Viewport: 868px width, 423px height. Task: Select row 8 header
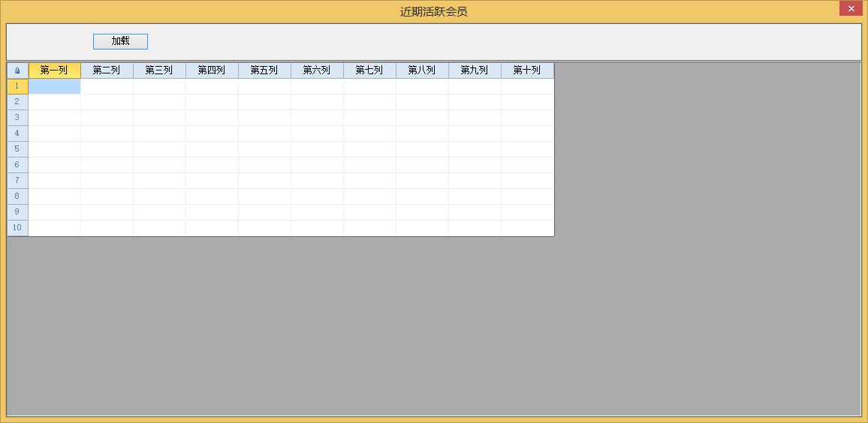tap(17, 196)
